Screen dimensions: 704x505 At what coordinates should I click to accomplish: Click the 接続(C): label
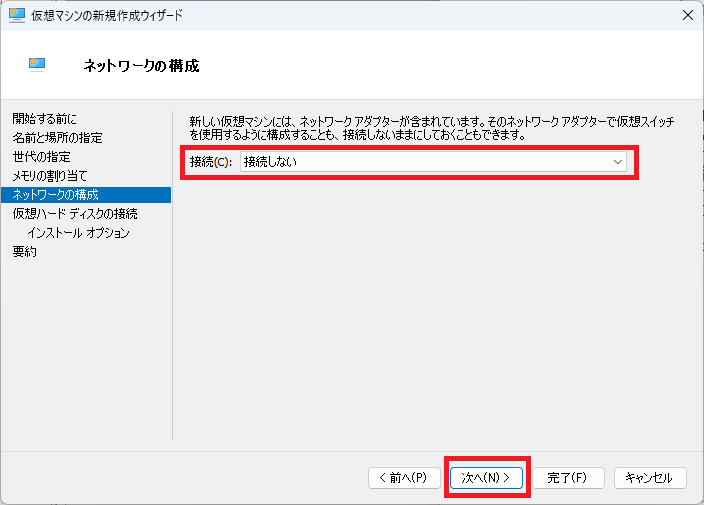click(211, 162)
